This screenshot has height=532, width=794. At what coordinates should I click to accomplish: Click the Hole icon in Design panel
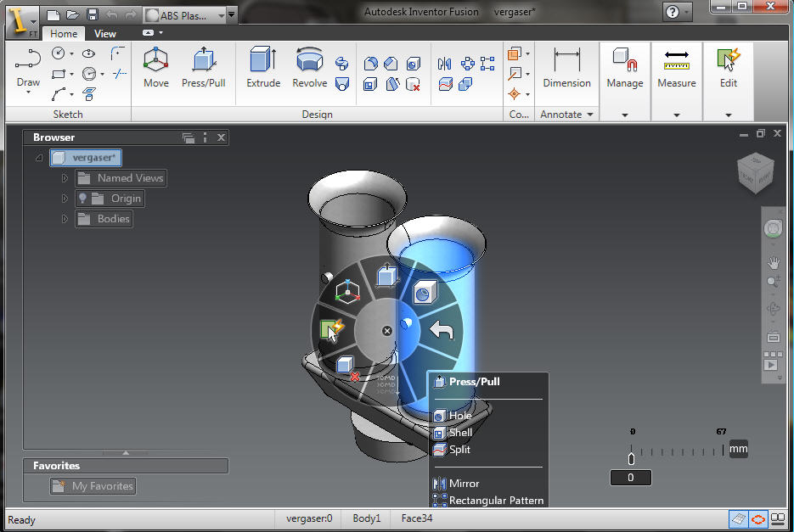414,64
